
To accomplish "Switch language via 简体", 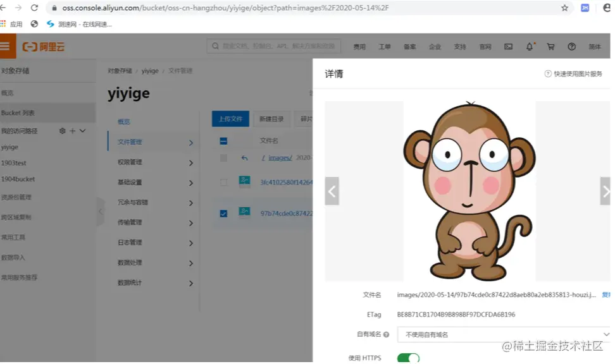I will 595,47.
